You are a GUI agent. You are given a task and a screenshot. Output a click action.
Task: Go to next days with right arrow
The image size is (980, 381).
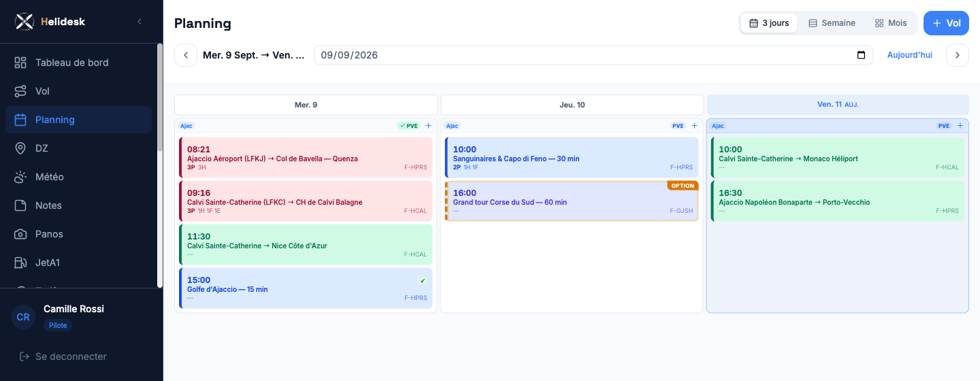click(958, 55)
